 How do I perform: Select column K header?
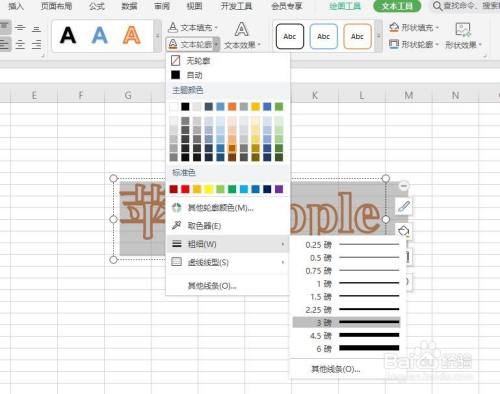click(x=315, y=96)
